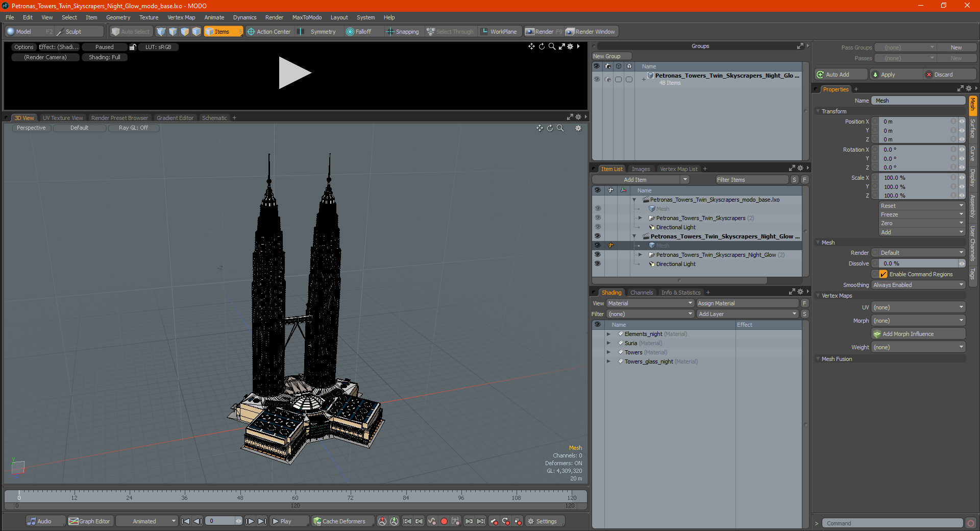Click the Auto Add button
Viewport: 980px width, 531px height.
841,75
